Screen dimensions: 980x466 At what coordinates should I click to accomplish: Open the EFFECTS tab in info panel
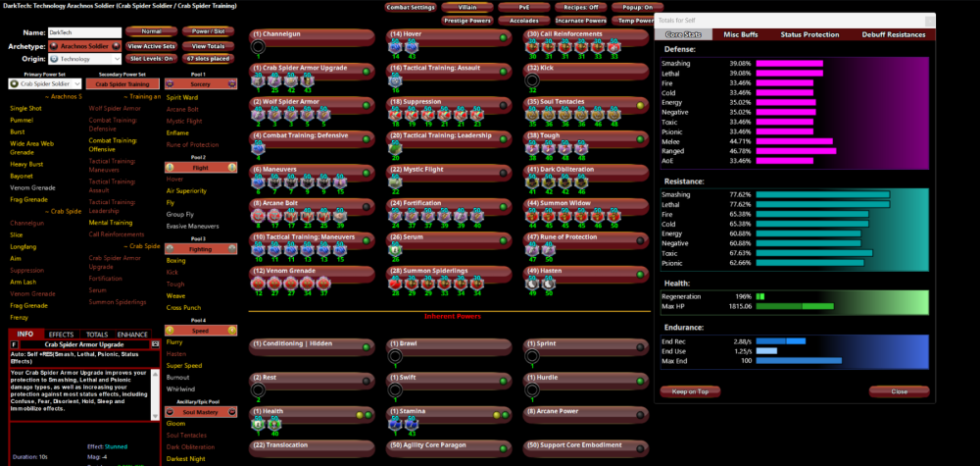[x=61, y=335]
